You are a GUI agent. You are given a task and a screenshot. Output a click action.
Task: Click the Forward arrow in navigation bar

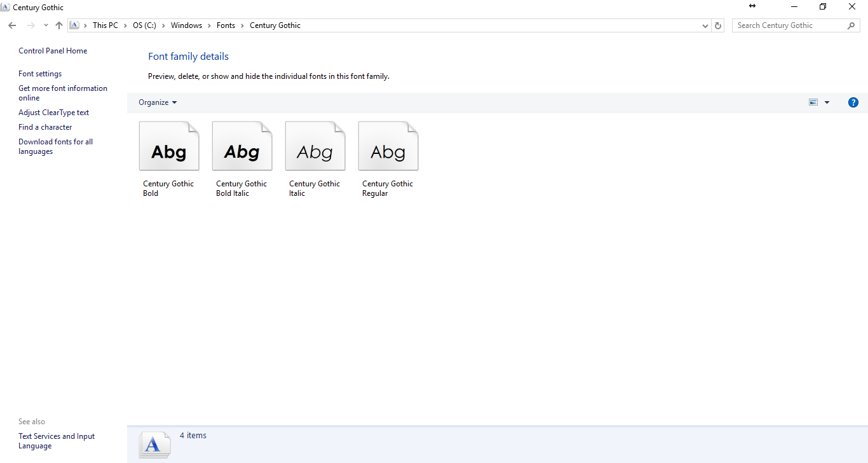click(31, 25)
